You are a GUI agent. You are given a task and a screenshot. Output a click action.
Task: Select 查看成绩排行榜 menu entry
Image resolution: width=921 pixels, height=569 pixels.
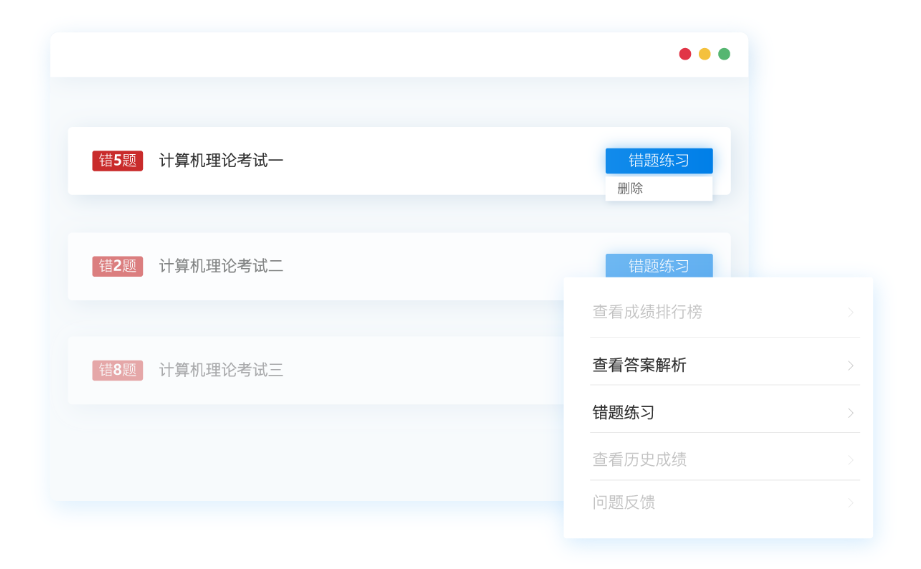click(x=647, y=312)
